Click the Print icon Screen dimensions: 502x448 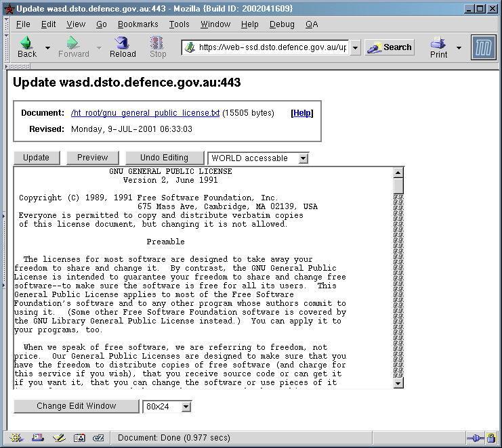click(x=438, y=47)
